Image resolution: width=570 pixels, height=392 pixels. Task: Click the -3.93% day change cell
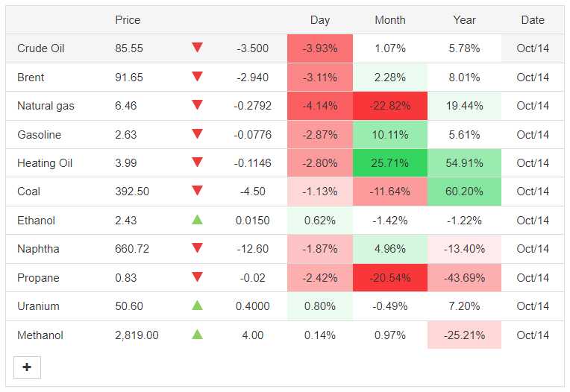(320, 48)
